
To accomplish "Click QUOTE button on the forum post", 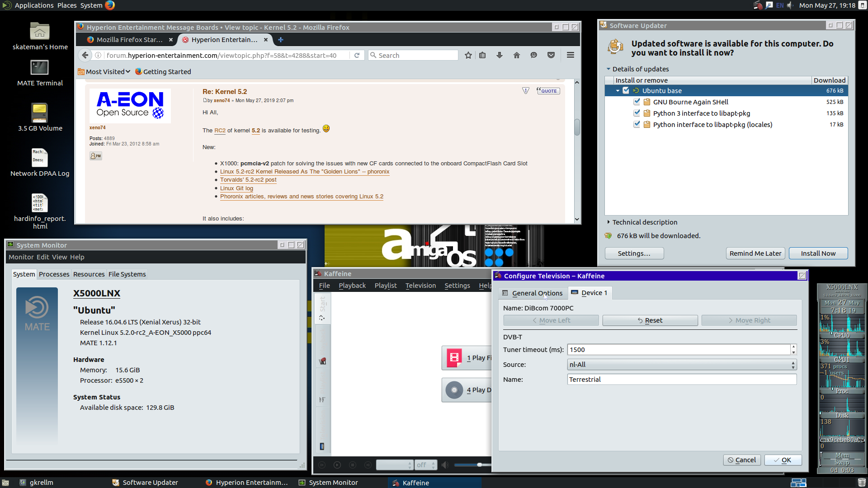I will pyautogui.click(x=548, y=91).
